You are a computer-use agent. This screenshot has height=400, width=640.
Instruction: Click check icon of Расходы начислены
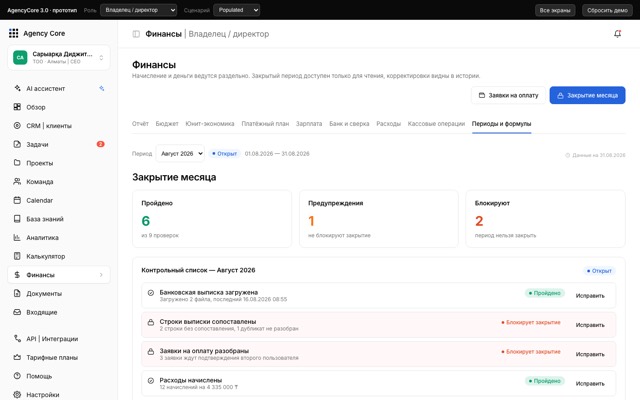click(151, 380)
